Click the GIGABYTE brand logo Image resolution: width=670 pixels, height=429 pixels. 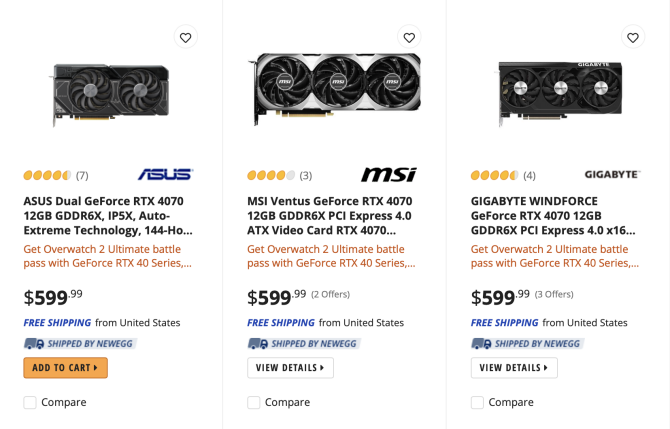[612, 175]
